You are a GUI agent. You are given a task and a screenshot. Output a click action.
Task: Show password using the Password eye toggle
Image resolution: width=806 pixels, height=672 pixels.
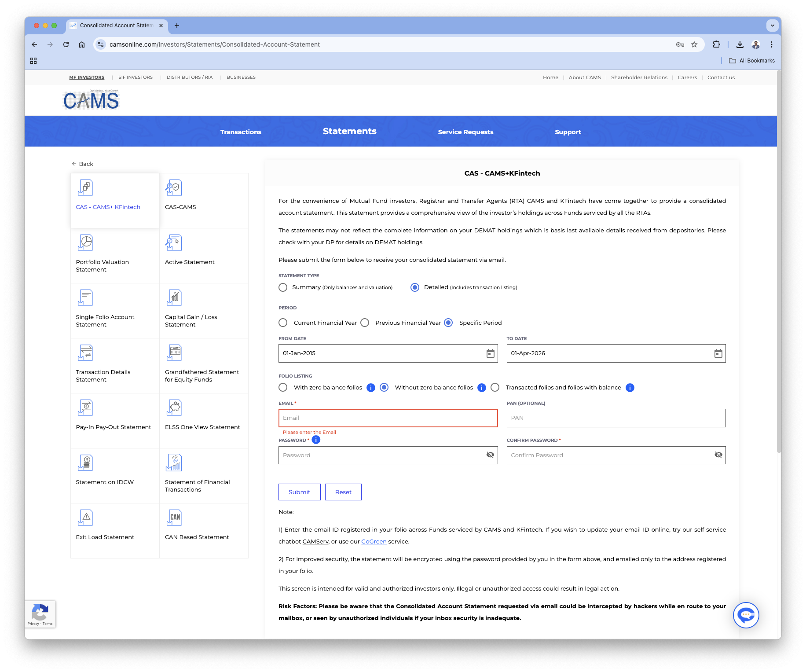pos(490,455)
